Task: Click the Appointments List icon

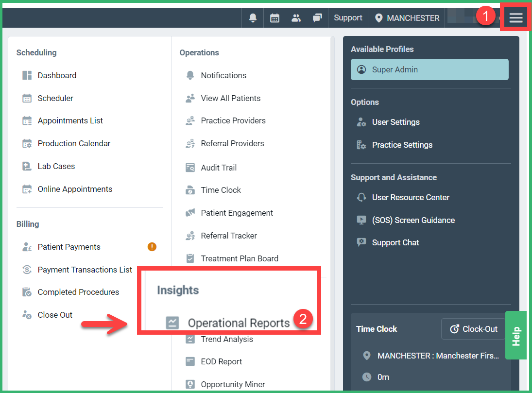Action: coord(27,120)
